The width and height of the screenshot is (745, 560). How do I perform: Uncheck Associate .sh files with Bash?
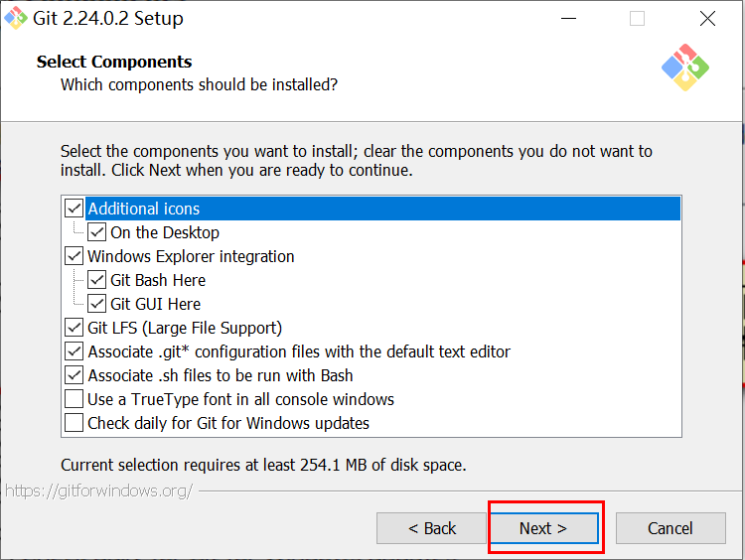click(x=74, y=375)
